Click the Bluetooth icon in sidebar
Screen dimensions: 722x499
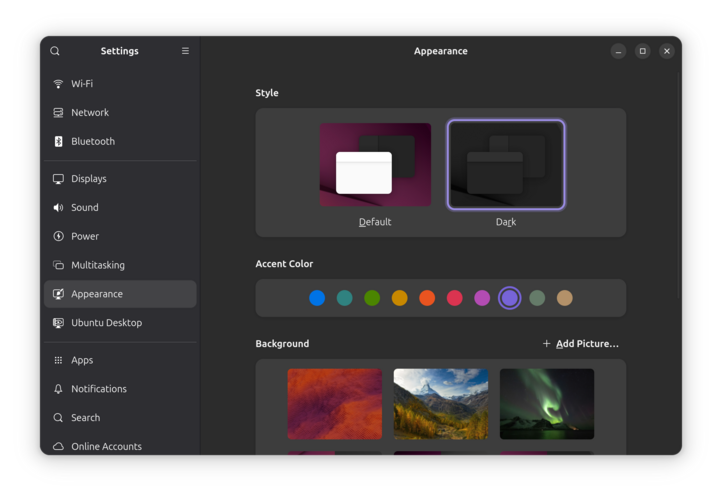click(58, 142)
